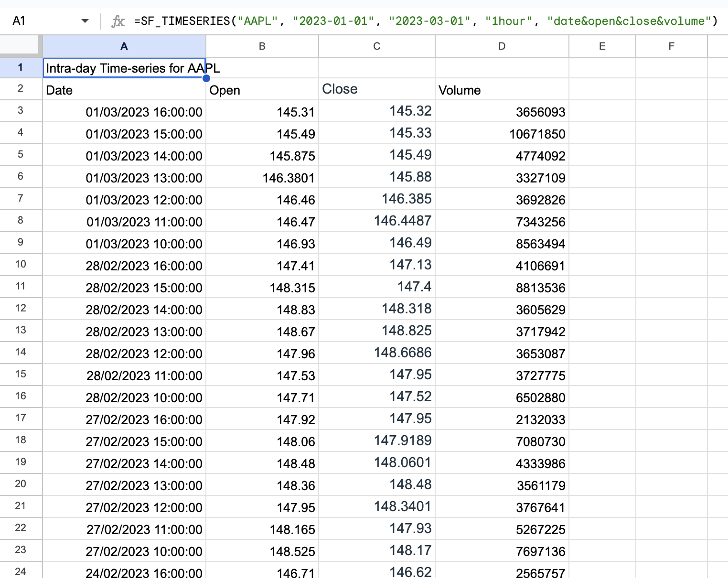Click open value 146.93
This screenshot has height=578, width=728.
(x=262, y=243)
